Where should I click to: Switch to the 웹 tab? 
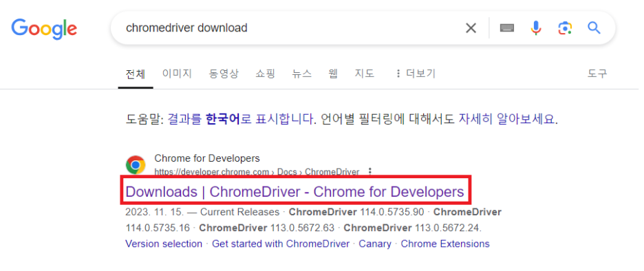333,74
